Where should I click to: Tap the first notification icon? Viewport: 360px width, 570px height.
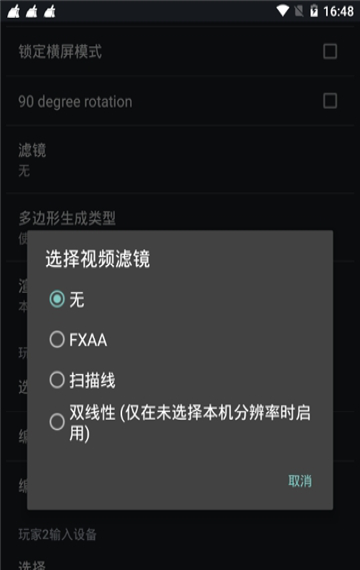(x=14, y=11)
